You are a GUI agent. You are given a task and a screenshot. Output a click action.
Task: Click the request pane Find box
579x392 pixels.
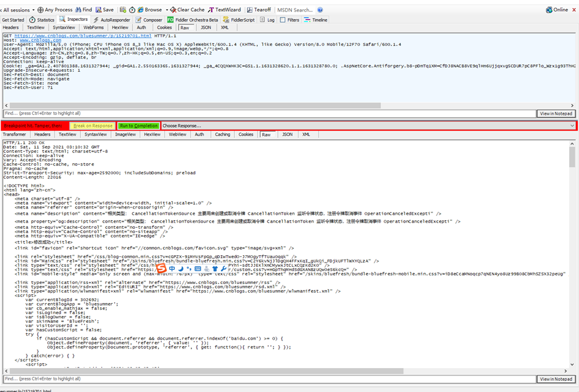click(x=269, y=113)
